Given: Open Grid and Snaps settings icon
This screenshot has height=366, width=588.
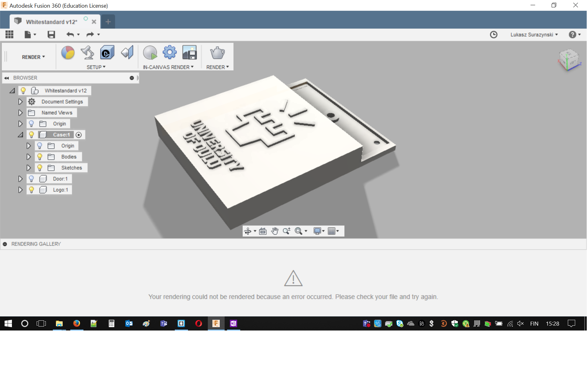Looking at the screenshot, I should [332, 231].
